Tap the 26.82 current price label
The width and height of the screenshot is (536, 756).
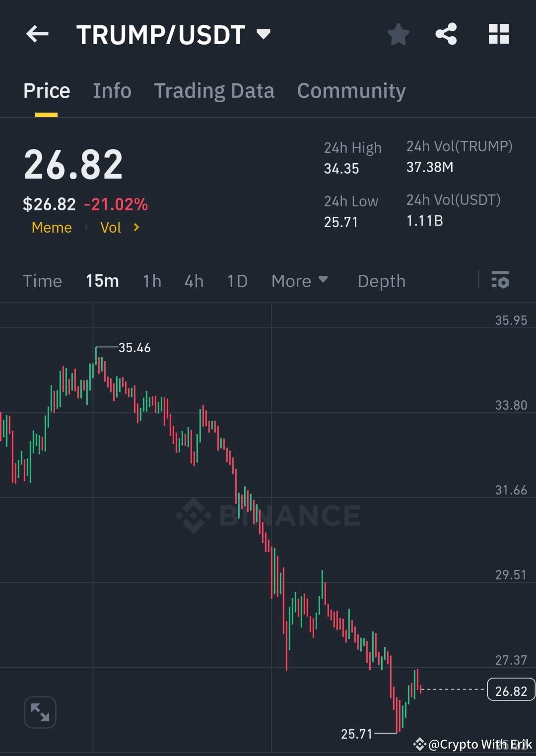pos(510,690)
